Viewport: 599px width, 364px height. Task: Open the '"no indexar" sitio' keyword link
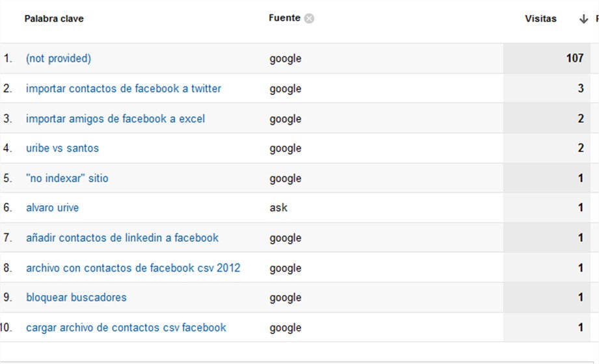[x=67, y=178]
